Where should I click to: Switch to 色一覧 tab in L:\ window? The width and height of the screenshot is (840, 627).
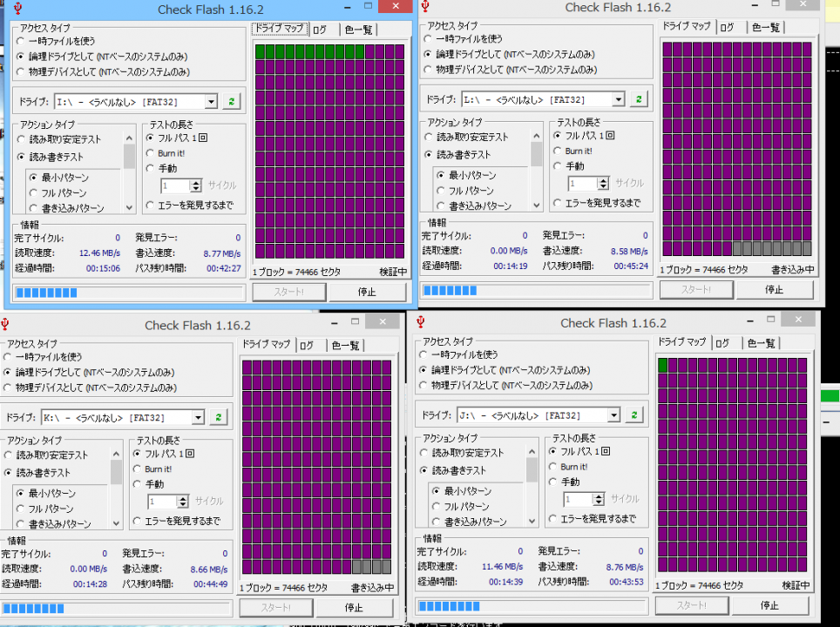pyautogui.click(x=765, y=28)
